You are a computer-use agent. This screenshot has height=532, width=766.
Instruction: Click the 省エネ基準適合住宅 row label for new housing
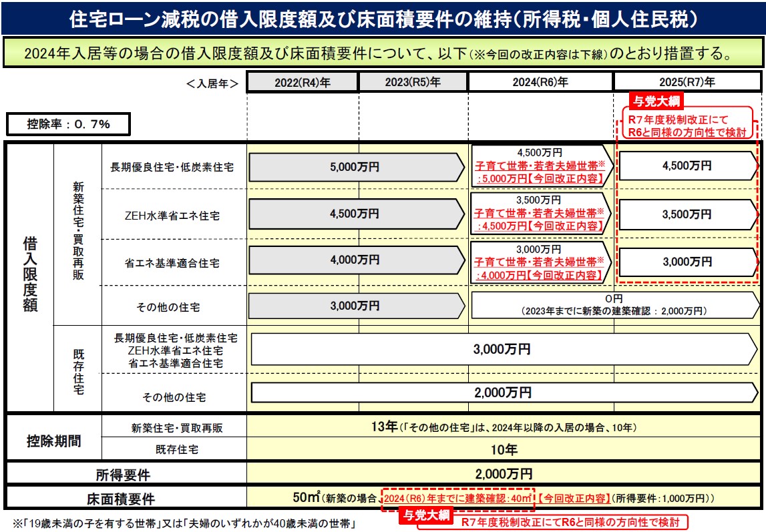[x=172, y=263]
